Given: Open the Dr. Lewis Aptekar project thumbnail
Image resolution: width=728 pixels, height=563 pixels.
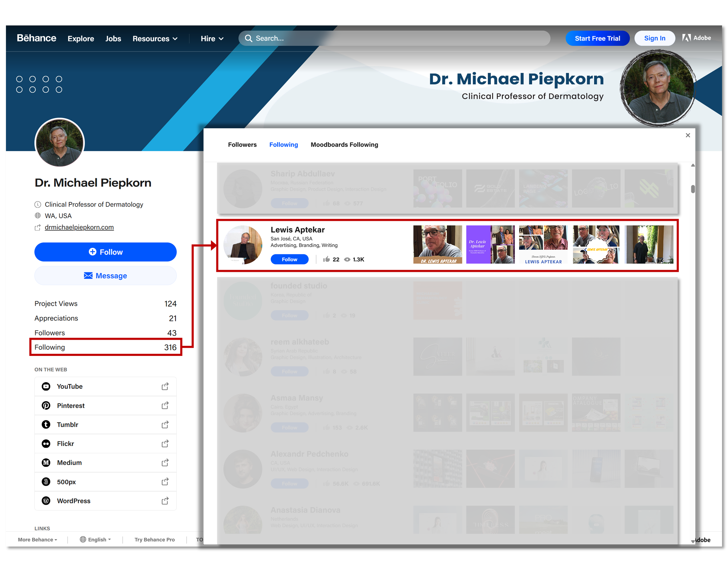Looking at the screenshot, I should 438,245.
